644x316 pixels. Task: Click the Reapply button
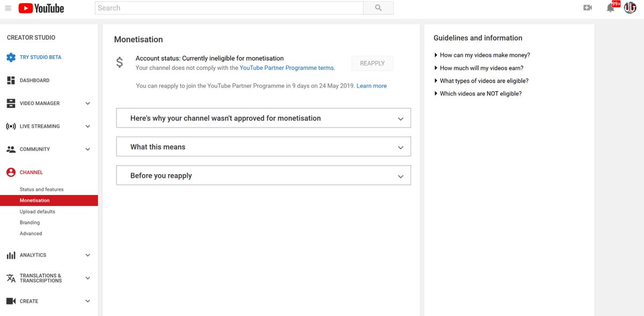click(372, 63)
